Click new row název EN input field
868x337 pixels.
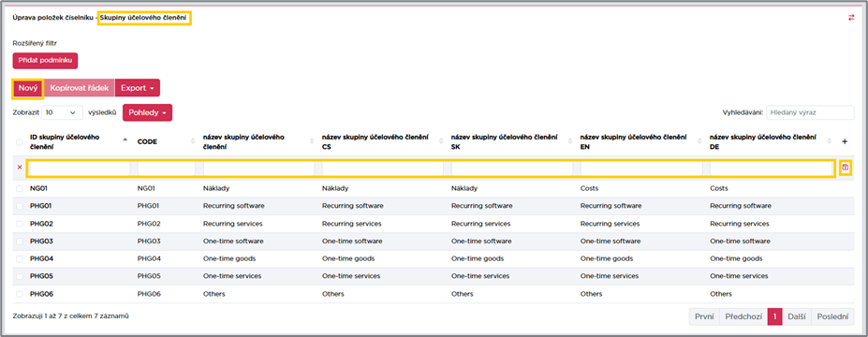[641, 168]
